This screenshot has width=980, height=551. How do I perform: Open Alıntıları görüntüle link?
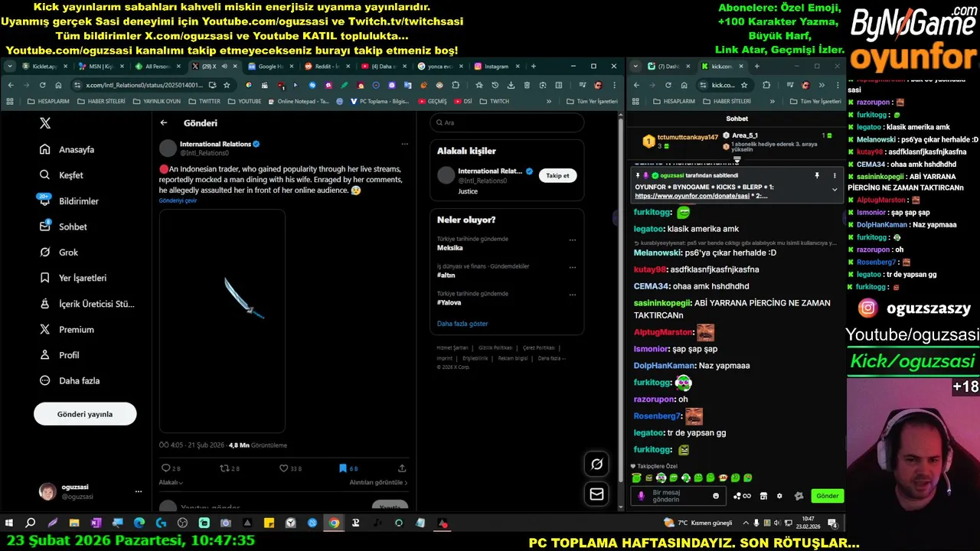378,482
